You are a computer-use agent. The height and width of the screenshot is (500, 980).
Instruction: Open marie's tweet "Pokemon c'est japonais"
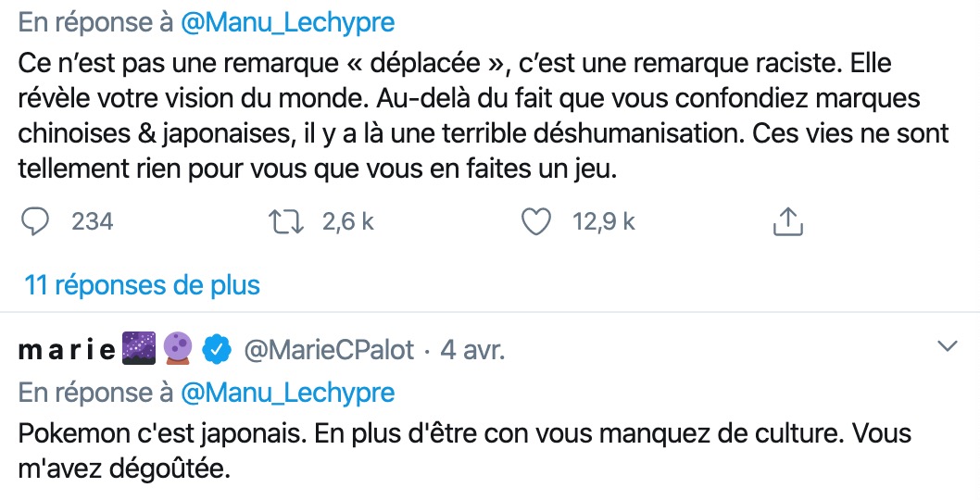point(463,449)
